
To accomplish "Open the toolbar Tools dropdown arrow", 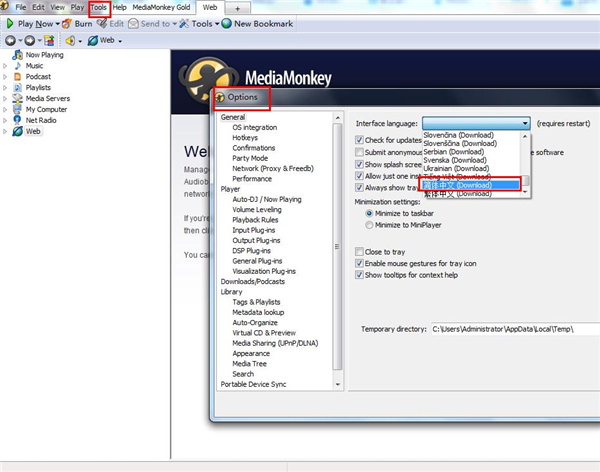I will [217, 24].
